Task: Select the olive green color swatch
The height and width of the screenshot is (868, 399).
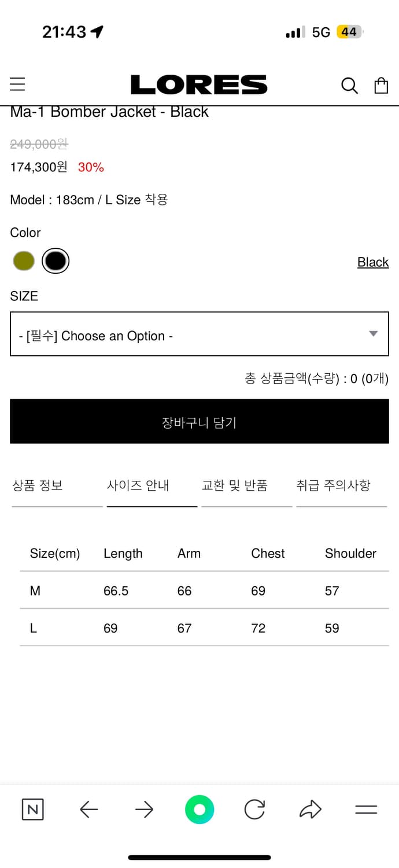Action: pyautogui.click(x=23, y=260)
